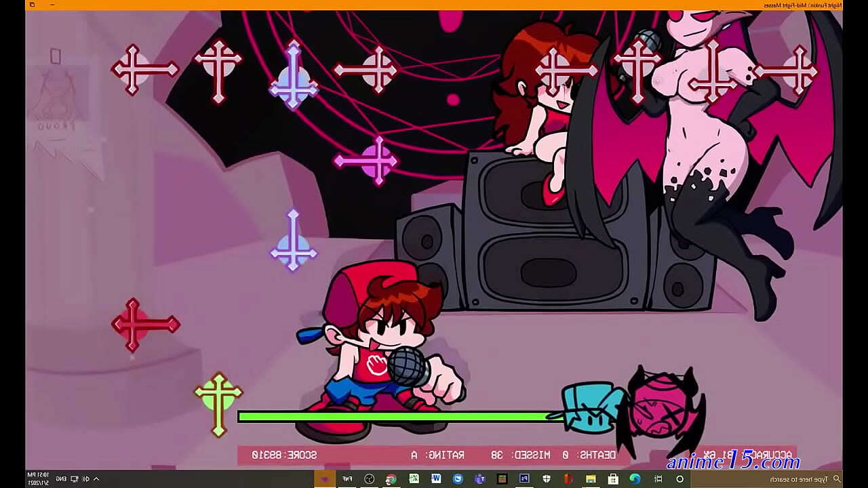Click the boy's held microphone
The width and height of the screenshot is (868, 488).
pos(408,367)
